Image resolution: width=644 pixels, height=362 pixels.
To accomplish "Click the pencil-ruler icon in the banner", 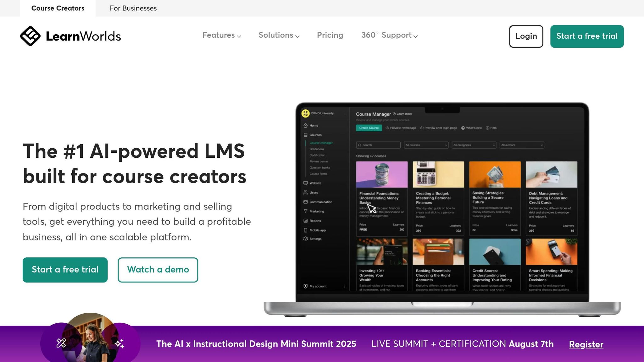I will pyautogui.click(x=61, y=343).
